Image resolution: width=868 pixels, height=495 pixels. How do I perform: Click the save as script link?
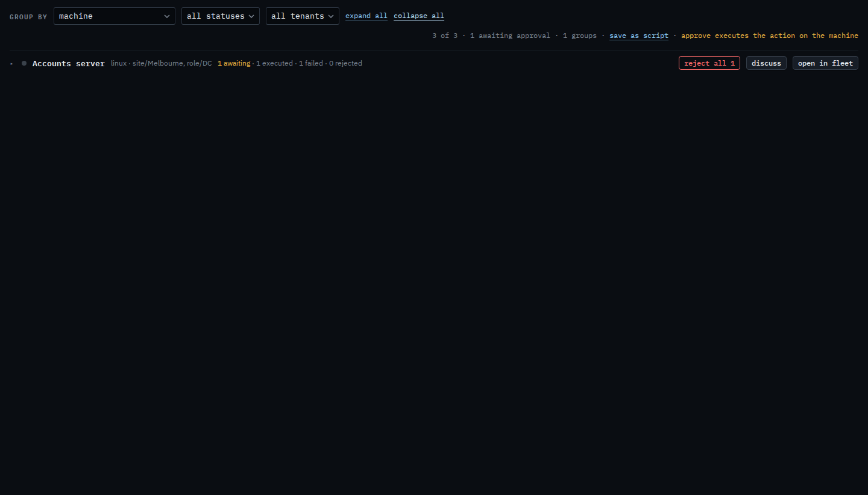point(639,36)
